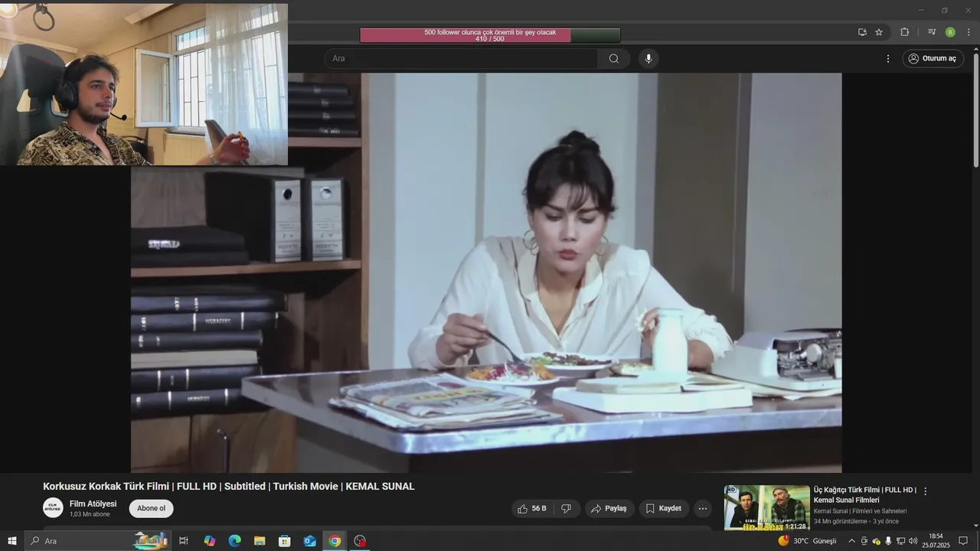Click the webcam overlay in the corner

(144, 84)
